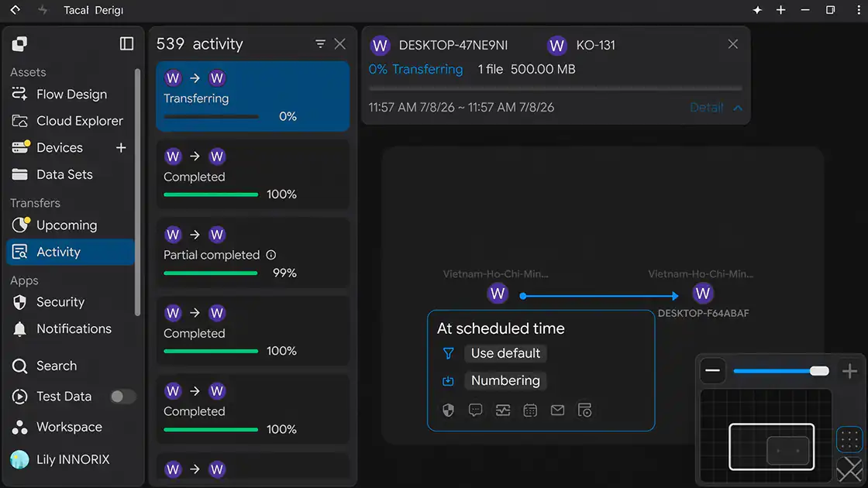The height and width of the screenshot is (488, 868).
Task: Click the DESKTOP-47NE9NI source device
Action: coord(439,46)
